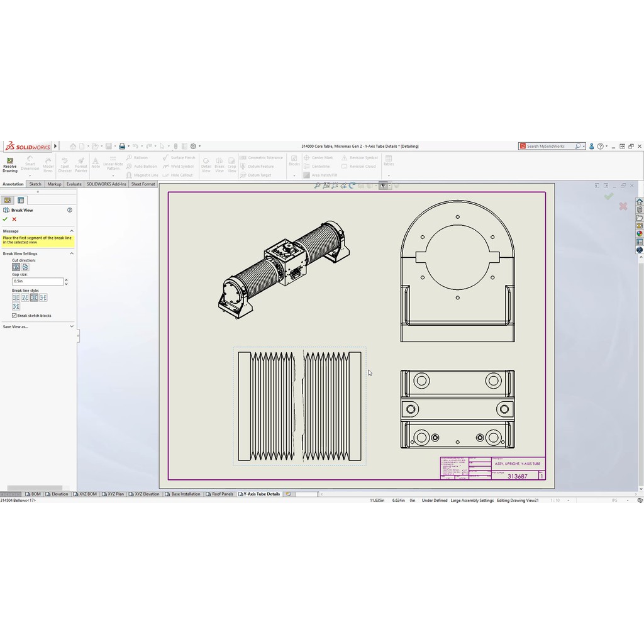Choose the straight cut break line style

pyautogui.click(x=16, y=297)
